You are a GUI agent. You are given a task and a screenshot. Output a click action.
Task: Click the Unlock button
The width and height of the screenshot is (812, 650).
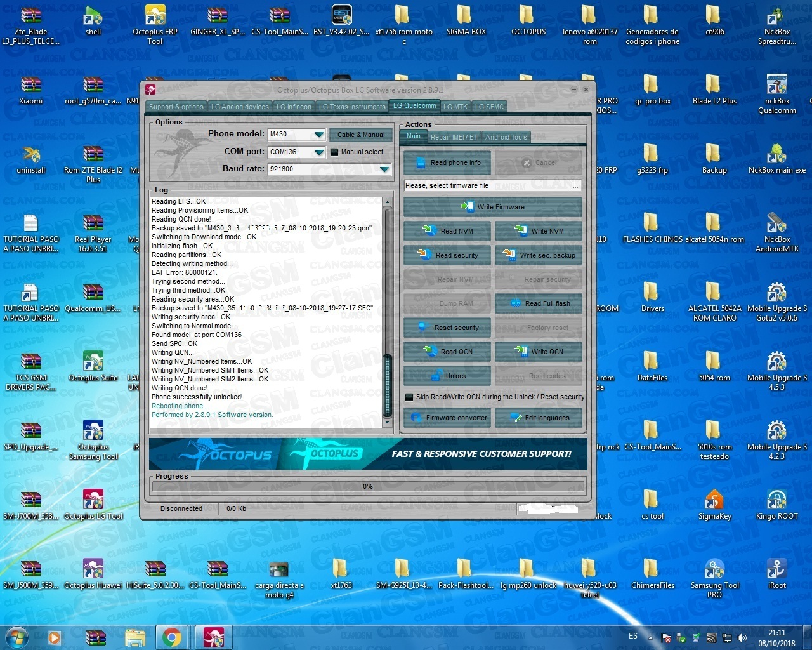[447, 376]
